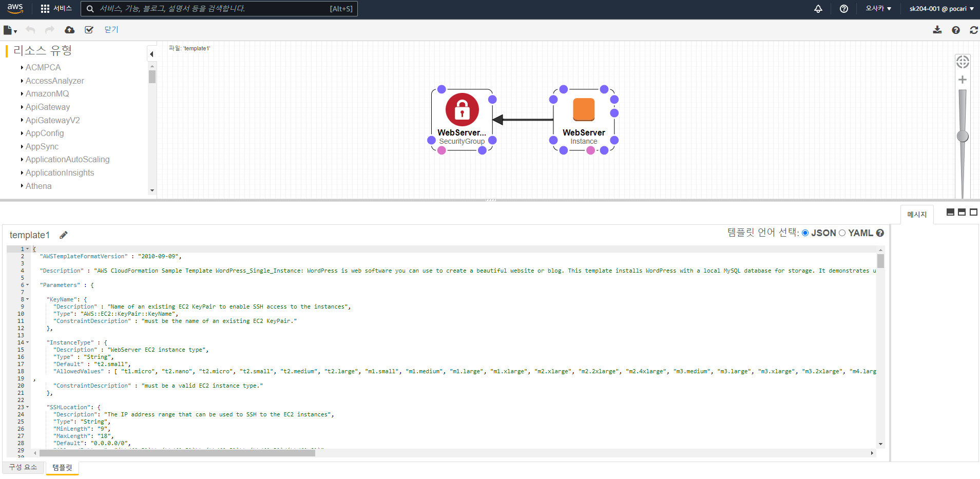Screen dimensions: 980x479
Task: Open sk204-001 @ pocari account menu
Action: coord(941,9)
